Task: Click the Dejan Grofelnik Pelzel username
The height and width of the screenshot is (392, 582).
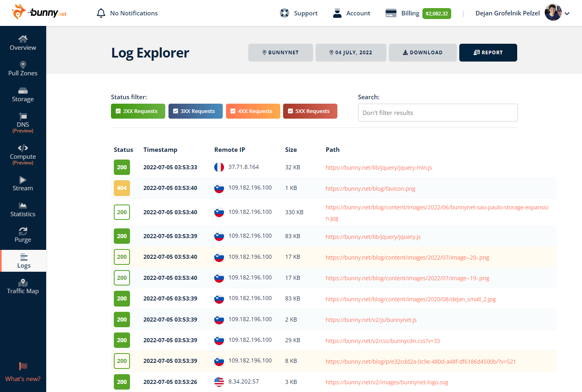Action: coord(507,13)
